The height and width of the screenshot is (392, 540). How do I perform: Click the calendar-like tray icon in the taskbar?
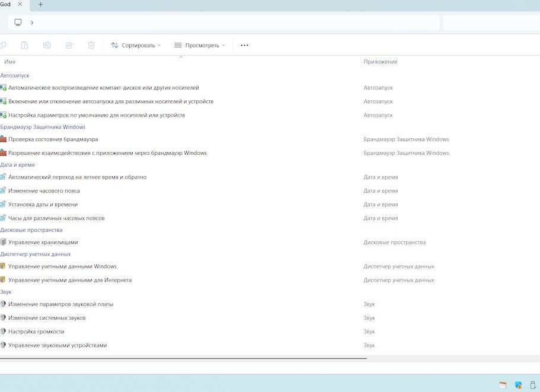503,385
